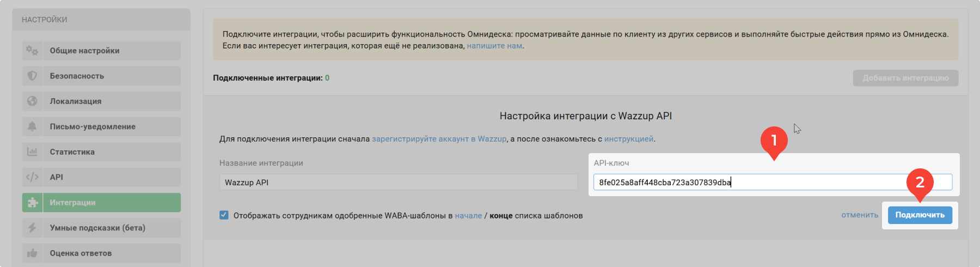Select the Интеграции sidebar item
The height and width of the screenshot is (267, 980).
pos(101,202)
